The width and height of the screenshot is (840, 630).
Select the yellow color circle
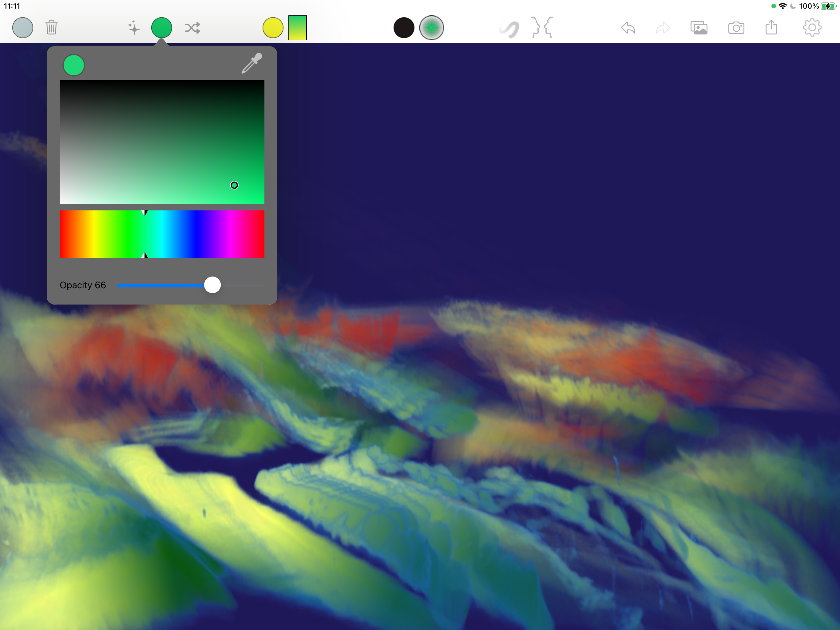pos(273,28)
